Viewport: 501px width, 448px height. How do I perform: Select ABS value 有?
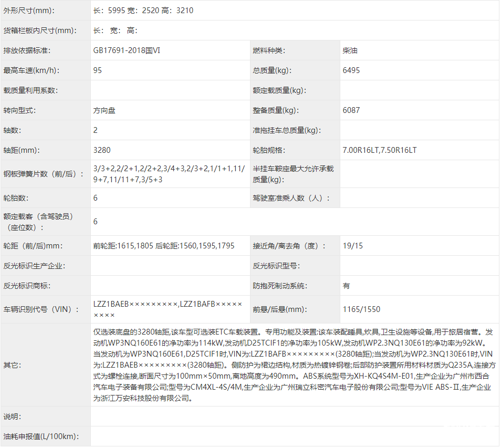[x=346, y=286]
